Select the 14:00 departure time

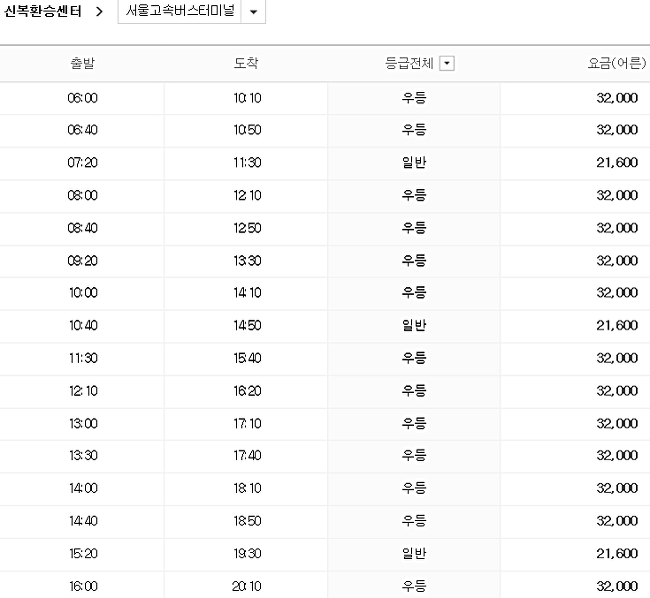click(83, 488)
